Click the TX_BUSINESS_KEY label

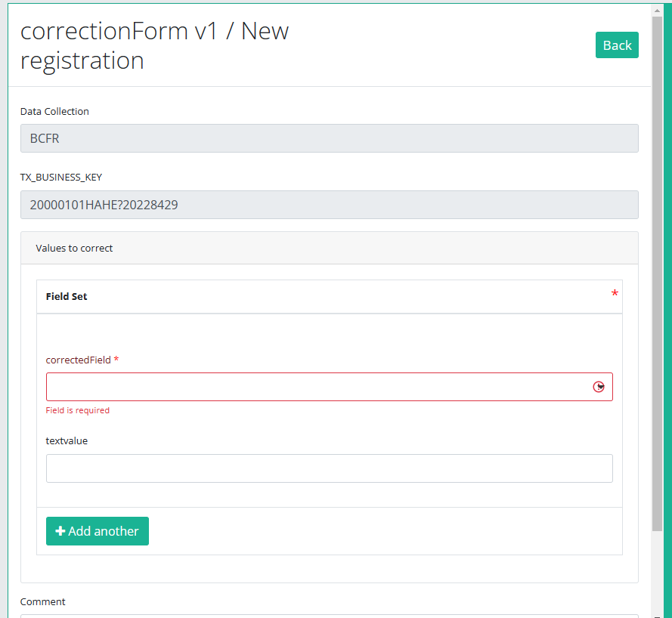pyautogui.click(x=61, y=178)
